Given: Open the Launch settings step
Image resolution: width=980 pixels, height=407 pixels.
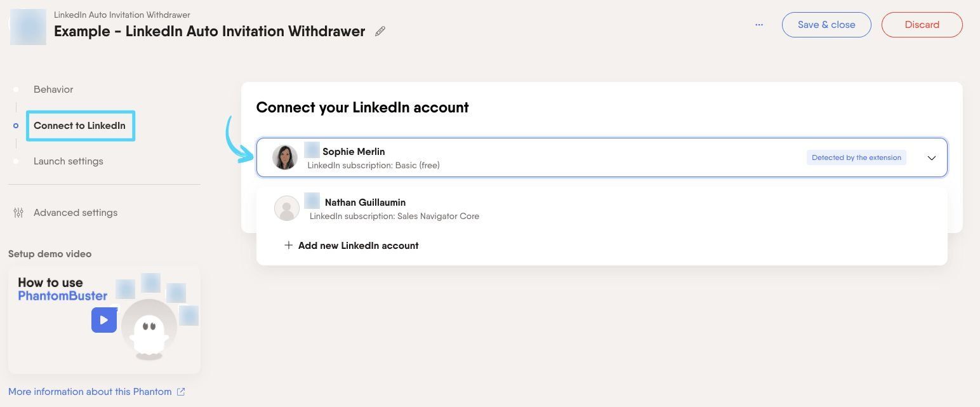Looking at the screenshot, I should [x=69, y=161].
